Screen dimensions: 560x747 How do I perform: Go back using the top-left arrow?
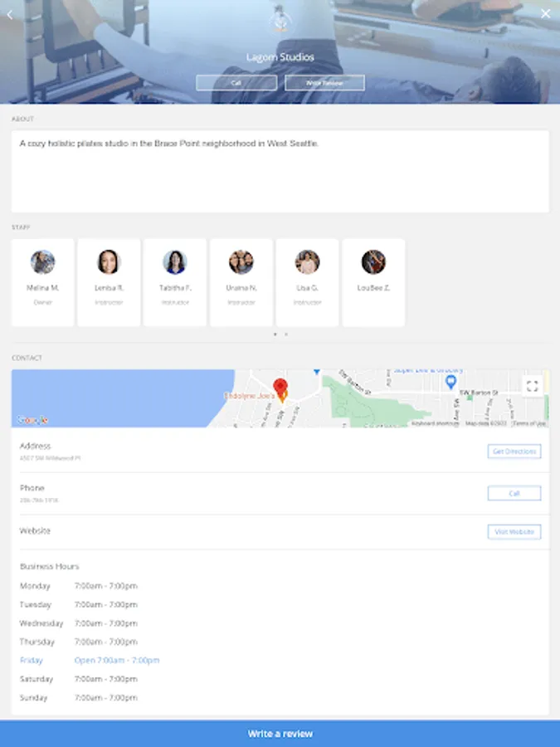[x=9, y=15]
